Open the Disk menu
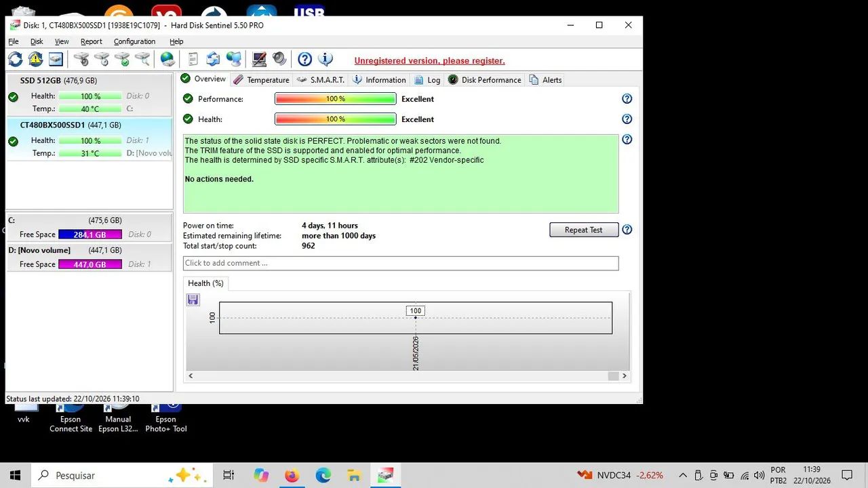868x488 pixels. (37, 41)
